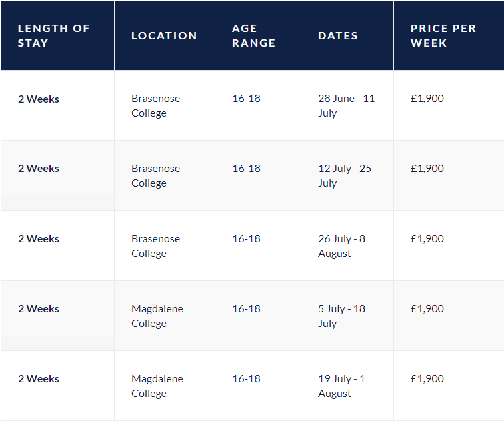Click the £1,900 price in the last row
Viewport: 504px width, 421px height.
click(x=427, y=379)
